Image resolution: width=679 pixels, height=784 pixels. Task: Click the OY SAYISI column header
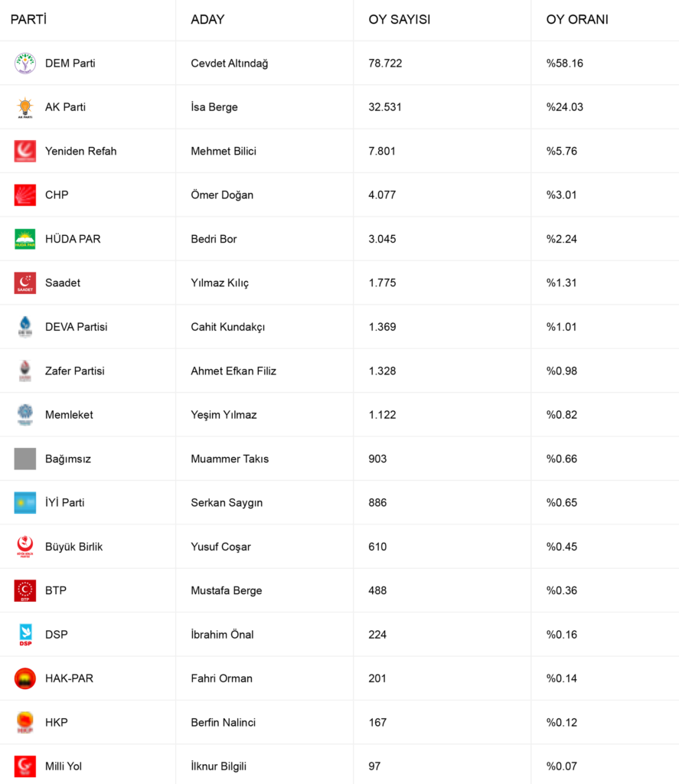(x=399, y=20)
